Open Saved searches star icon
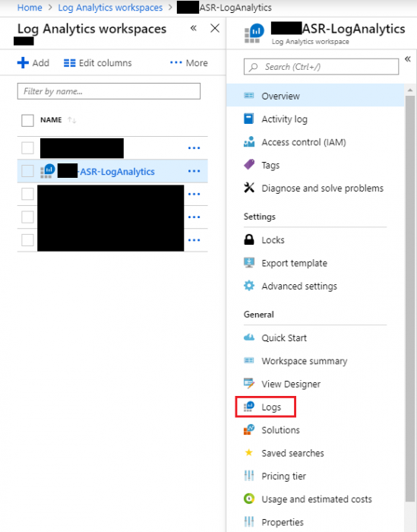The image size is (417, 532). [x=249, y=453]
